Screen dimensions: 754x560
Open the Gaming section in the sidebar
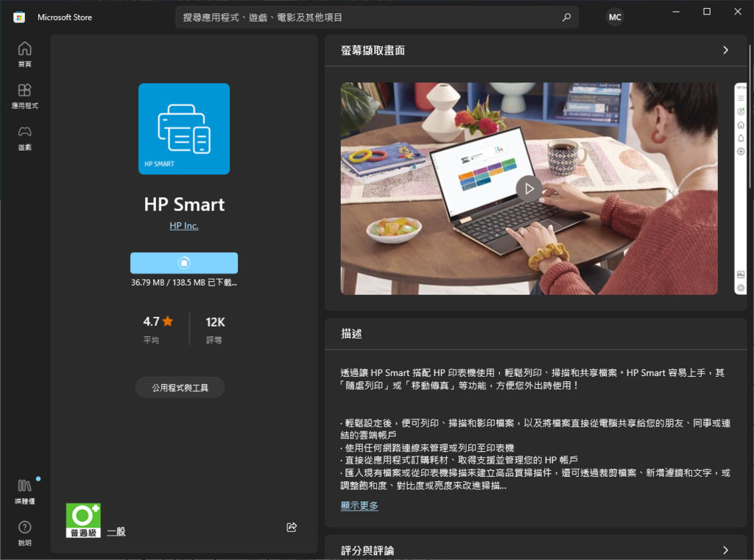[x=24, y=138]
